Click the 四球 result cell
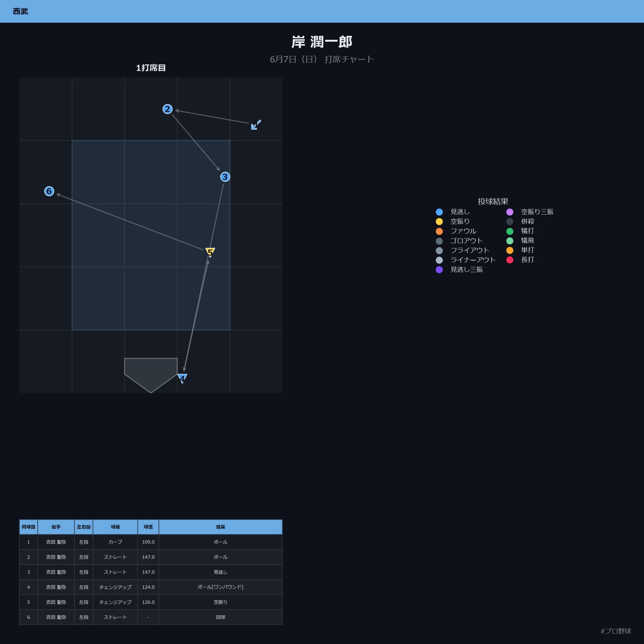644x644 pixels. [220, 617]
